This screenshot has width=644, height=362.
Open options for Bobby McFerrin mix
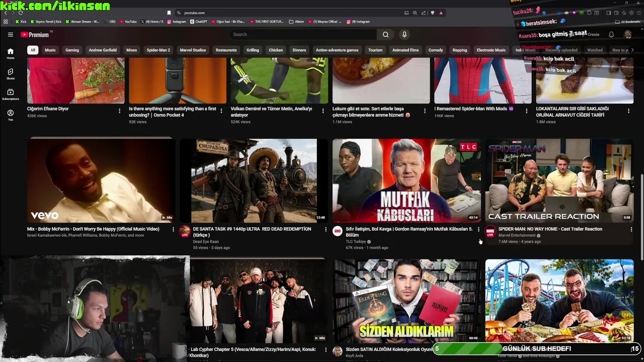[173, 229]
